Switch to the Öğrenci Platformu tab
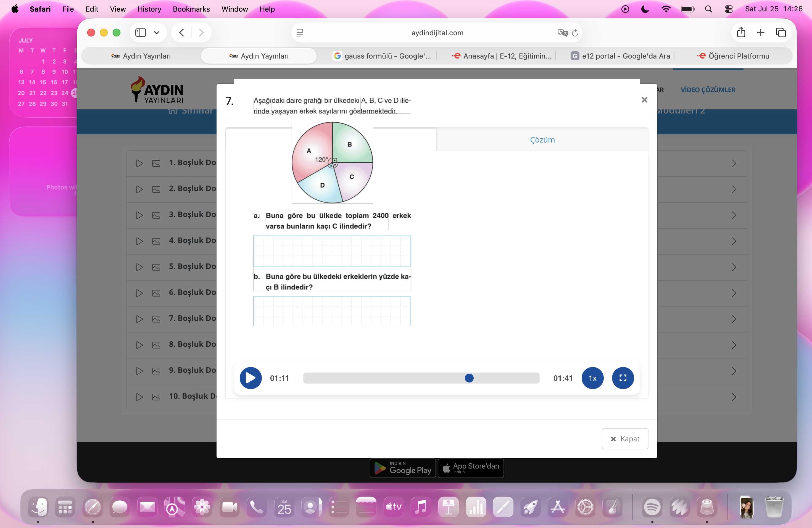The height and width of the screenshot is (528, 812). click(733, 56)
